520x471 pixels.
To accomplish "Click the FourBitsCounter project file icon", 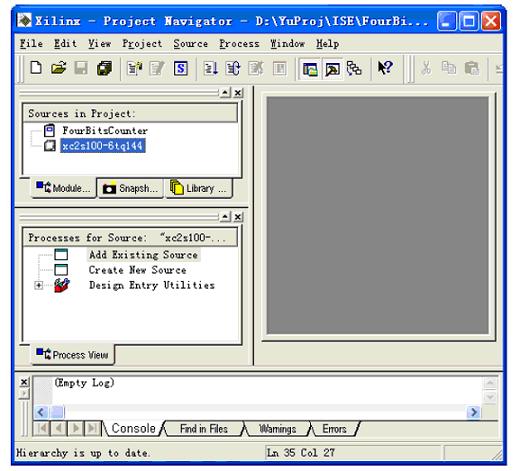I will (49, 130).
